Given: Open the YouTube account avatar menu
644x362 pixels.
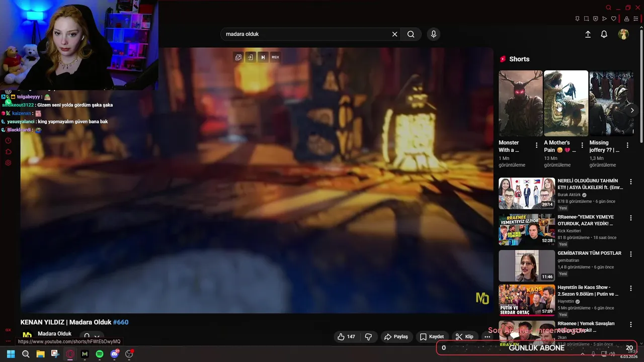Looking at the screenshot, I should click(623, 34).
